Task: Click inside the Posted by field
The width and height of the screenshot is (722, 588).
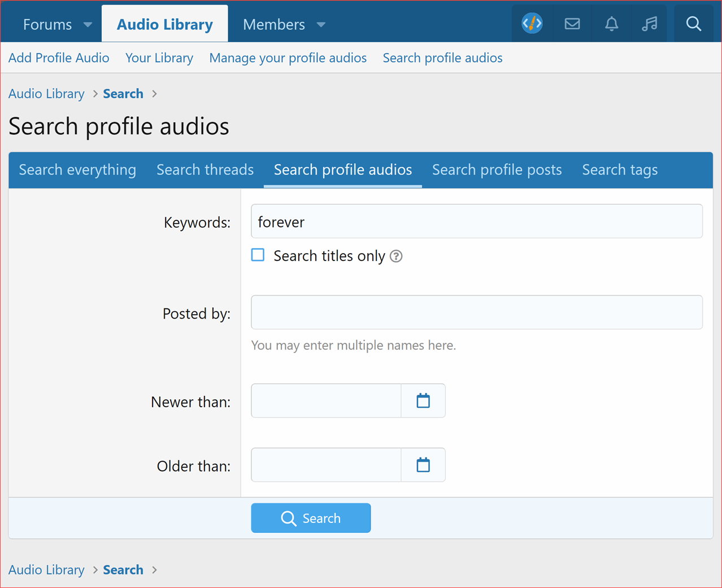Action: (476, 312)
